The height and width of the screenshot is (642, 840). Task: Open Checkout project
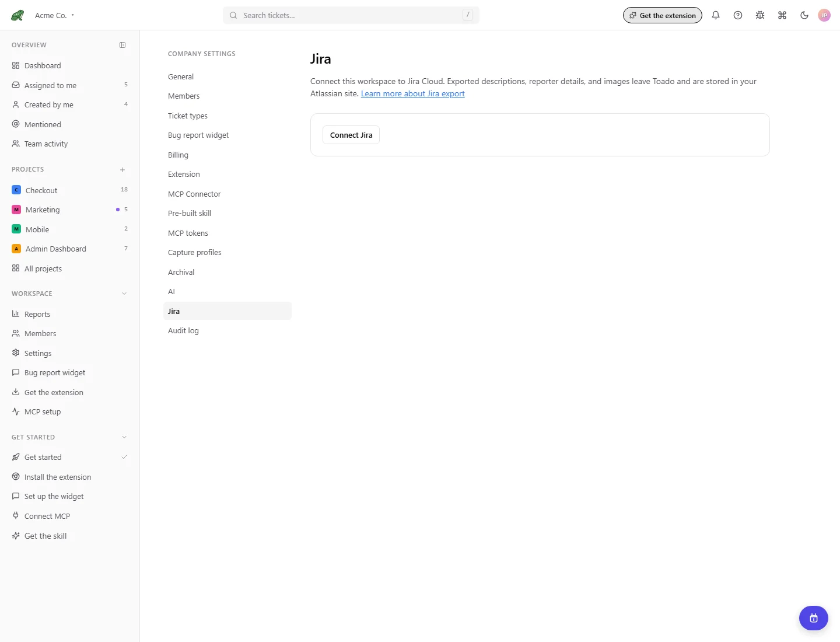70,190
